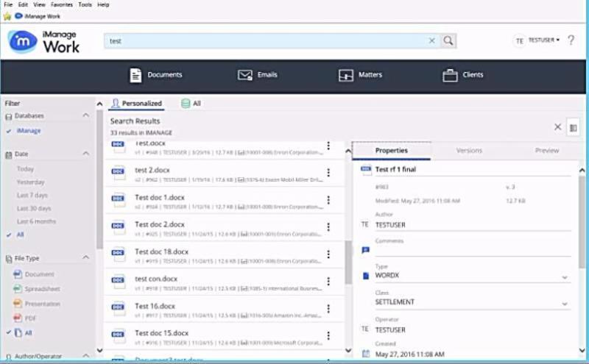
Task: Select the Last 7 days date filter
Action: pos(32,195)
